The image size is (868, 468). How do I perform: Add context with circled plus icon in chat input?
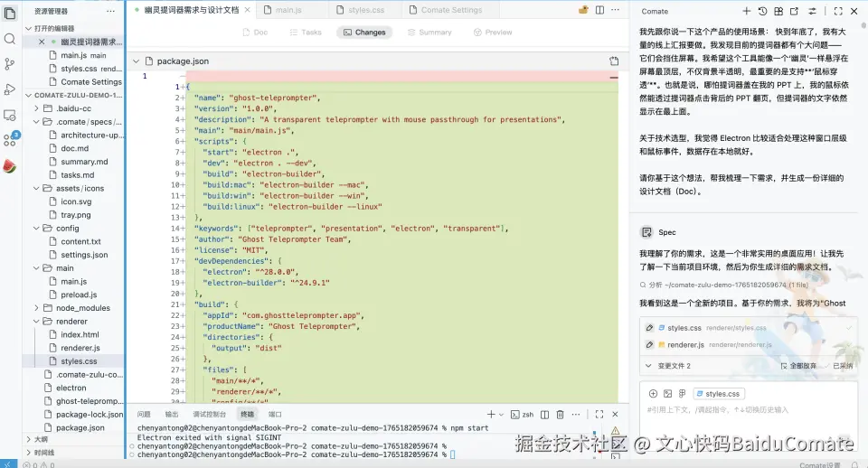[x=653, y=394]
